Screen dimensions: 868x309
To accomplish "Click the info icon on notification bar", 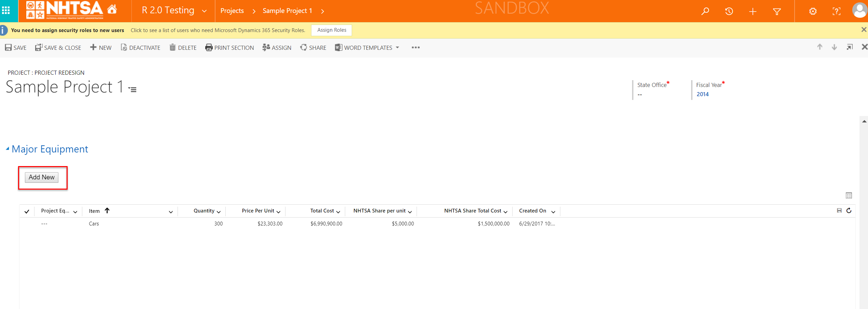I will pos(3,30).
